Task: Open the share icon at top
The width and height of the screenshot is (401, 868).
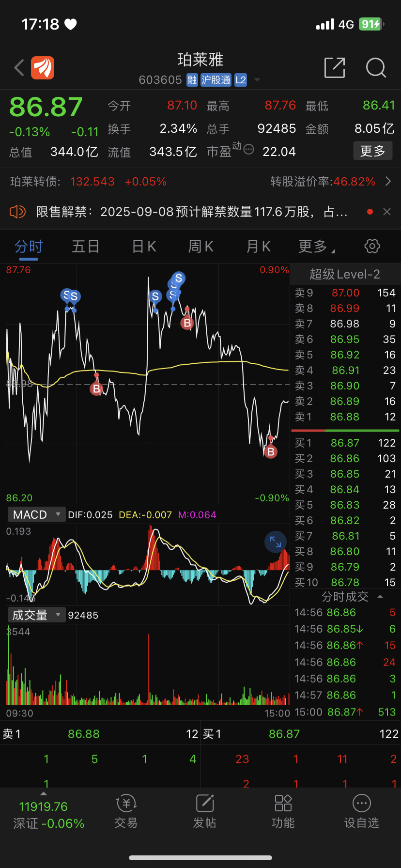Action: click(335, 67)
